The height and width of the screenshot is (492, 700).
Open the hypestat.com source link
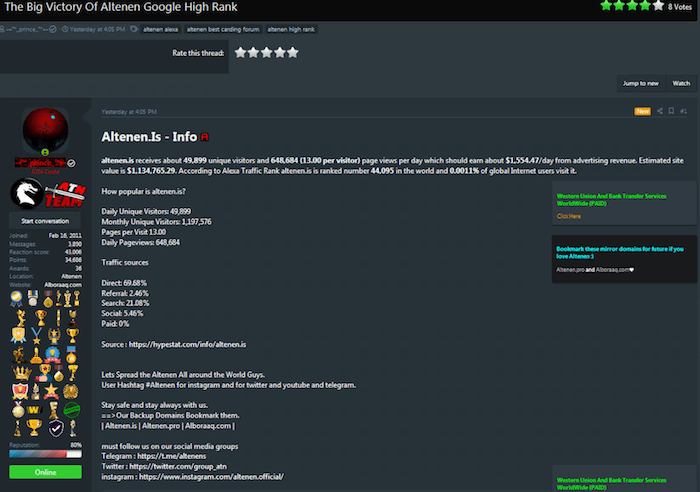click(188, 345)
